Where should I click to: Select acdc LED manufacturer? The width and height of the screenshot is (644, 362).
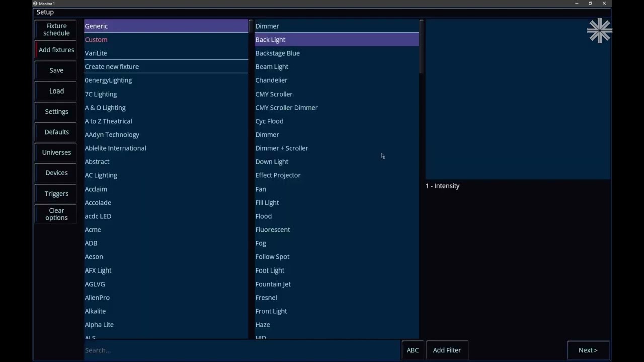coord(166,216)
